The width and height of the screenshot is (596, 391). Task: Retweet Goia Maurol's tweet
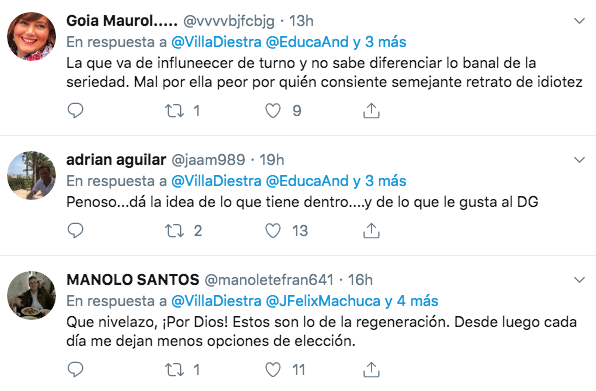[x=174, y=111]
